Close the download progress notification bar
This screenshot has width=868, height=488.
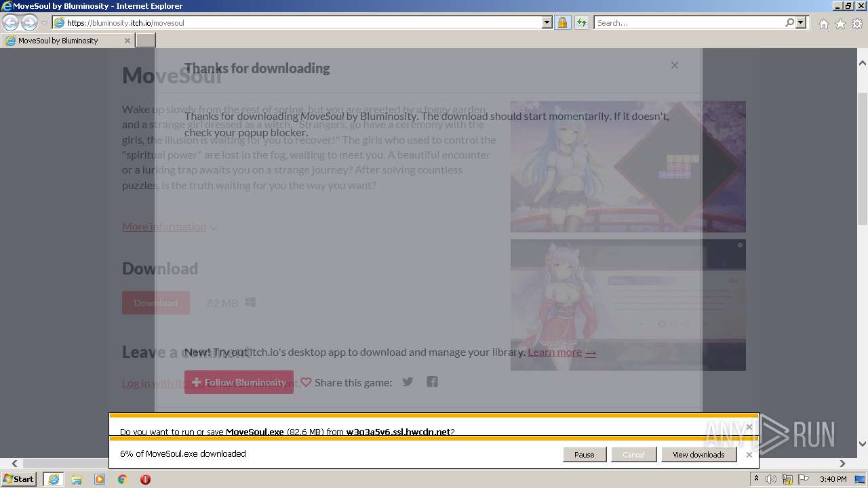tap(749, 455)
